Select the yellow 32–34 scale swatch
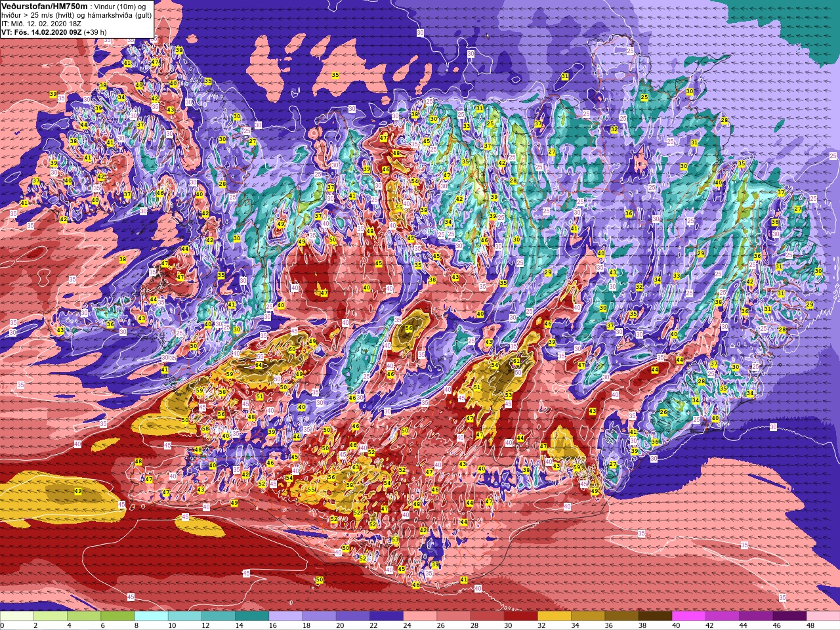The height and width of the screenshot is (630, 840). [x=554, y=616]
